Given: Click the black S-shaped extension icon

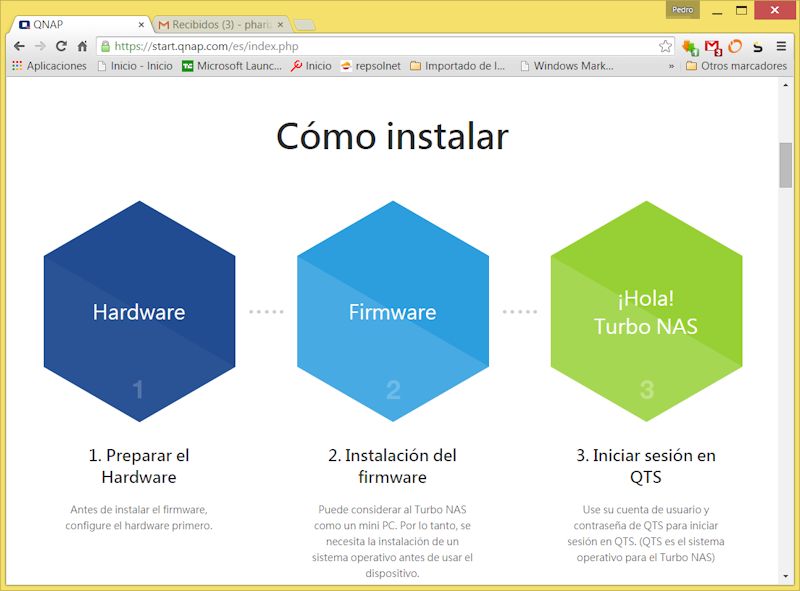Looking at the screenshot, I should coord(758,47).
